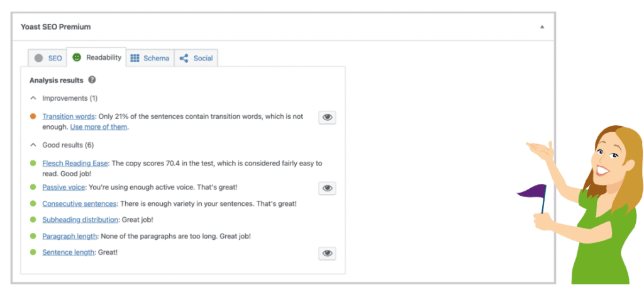Collapse the Good results (6) section
The height and width of the screenshot is (304, 644).
(33, 145)
